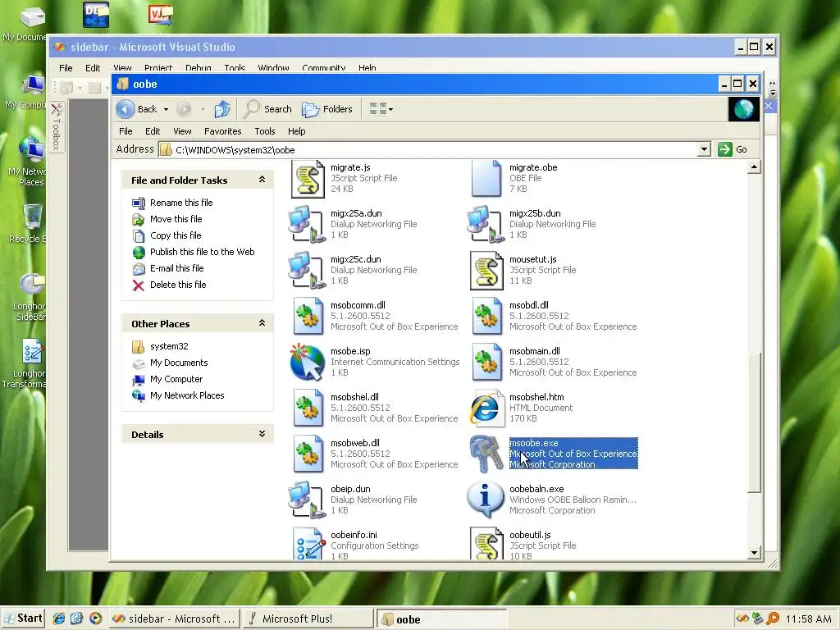Select the migrate.obe file icon
The height and width of the screenshot is (630, 840).
coord(486,179)
